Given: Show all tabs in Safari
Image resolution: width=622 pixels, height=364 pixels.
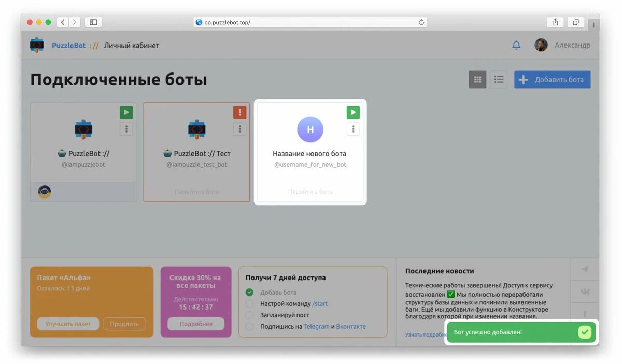Looking at the screenshot, I should coord(576,22).
